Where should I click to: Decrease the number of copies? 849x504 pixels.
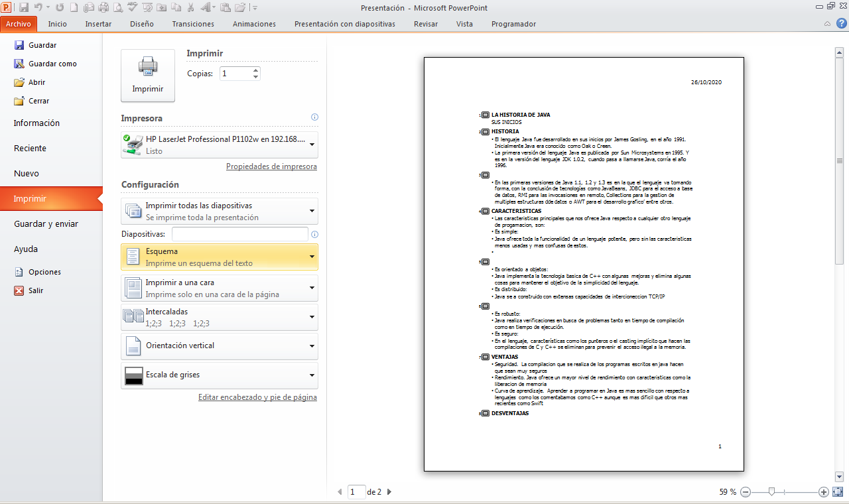(x=256, y=77)
